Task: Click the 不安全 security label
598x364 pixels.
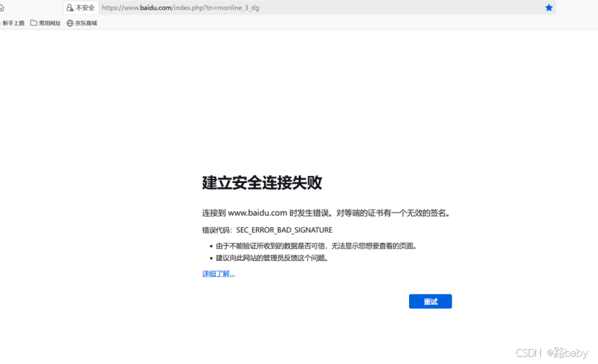Action: pyautogui.click(x=85, y=8)
